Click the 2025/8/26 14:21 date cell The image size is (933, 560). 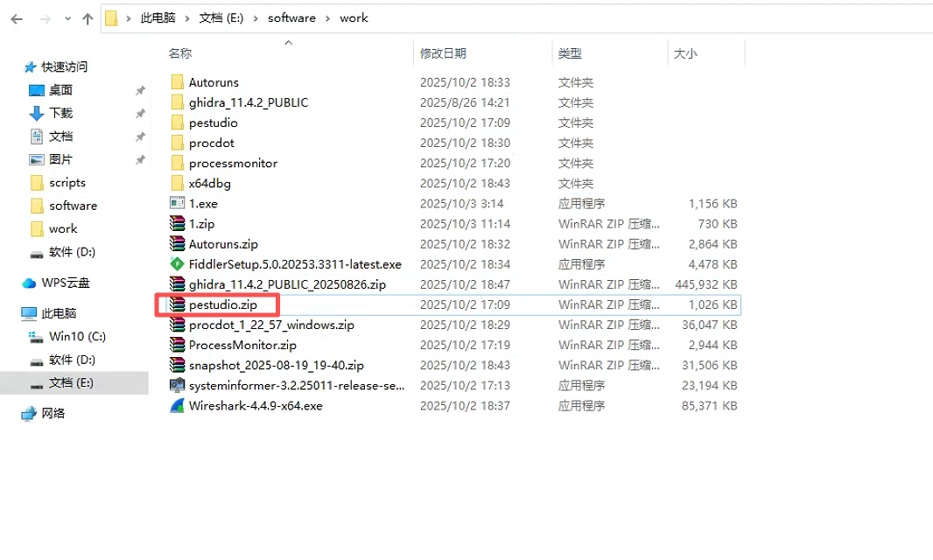click(465, 102)
